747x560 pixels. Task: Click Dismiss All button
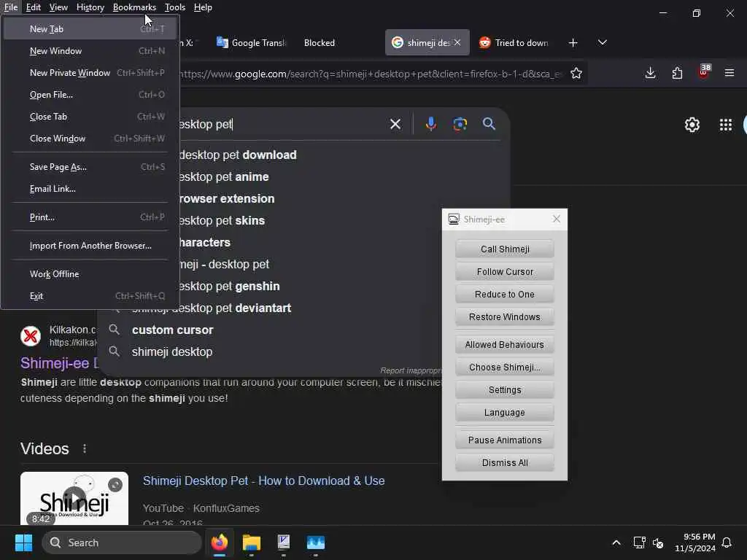pos(505,463)
